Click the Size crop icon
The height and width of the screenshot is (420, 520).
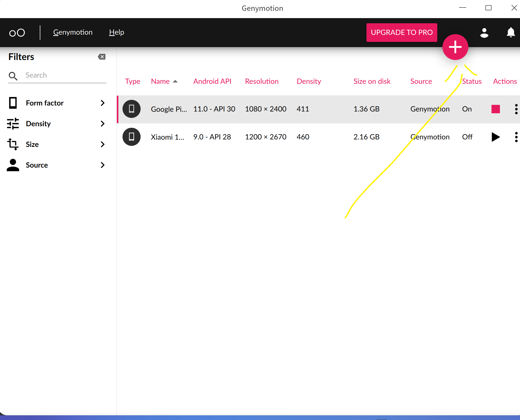tap(13, 144)
